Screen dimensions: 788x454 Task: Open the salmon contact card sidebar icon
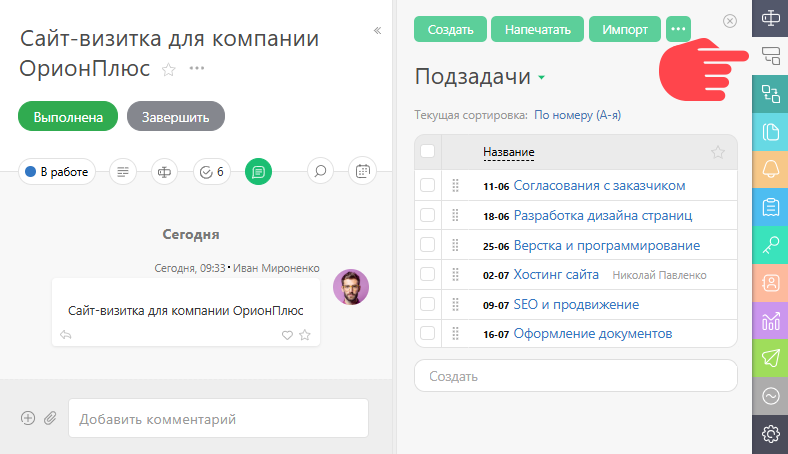click(770, 283)
